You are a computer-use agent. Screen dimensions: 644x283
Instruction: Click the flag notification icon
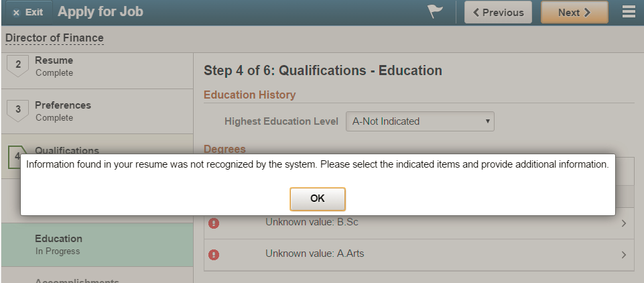[x=436, y=11]
